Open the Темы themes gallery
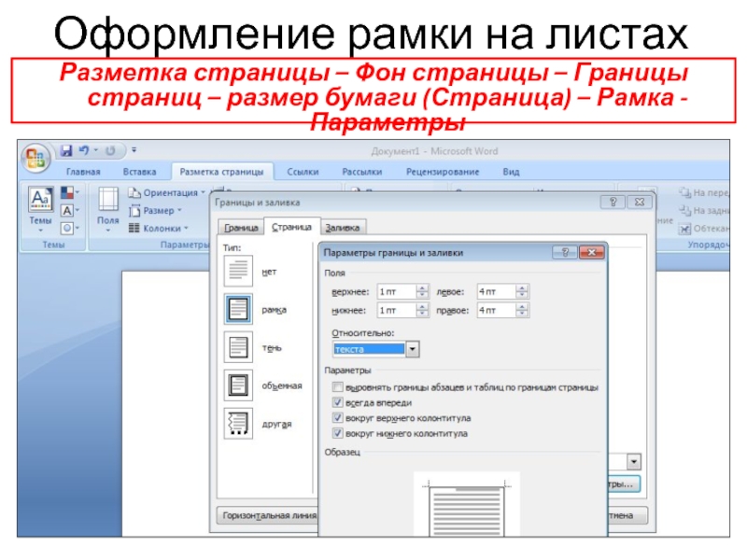Screen dimensions: 747x560 click(x=40, y=209)
